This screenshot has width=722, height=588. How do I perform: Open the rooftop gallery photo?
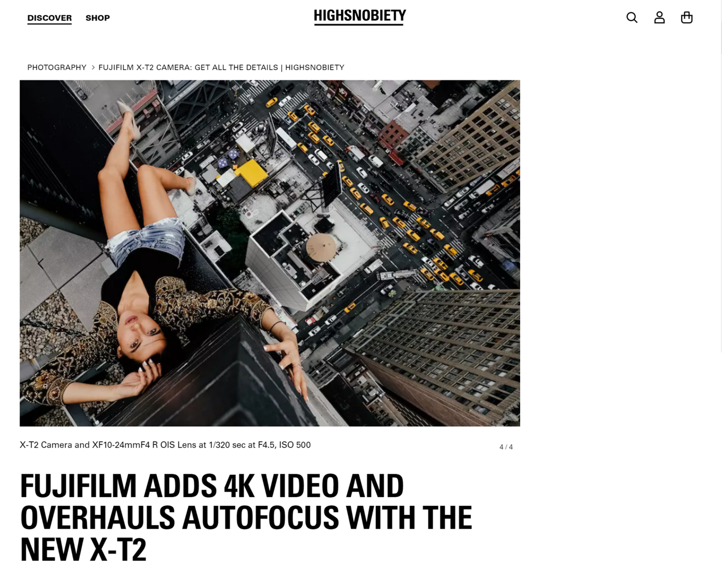click(270, 253)
